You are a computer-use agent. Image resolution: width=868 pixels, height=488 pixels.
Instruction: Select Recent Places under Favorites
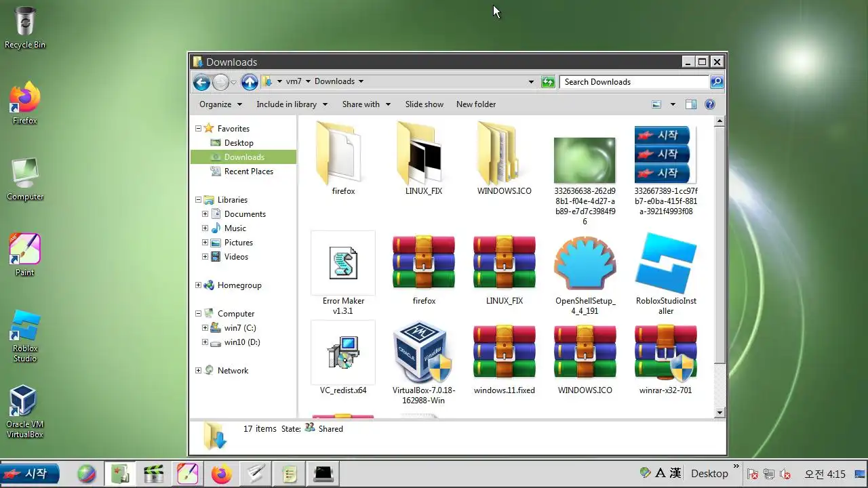point(248,171)
